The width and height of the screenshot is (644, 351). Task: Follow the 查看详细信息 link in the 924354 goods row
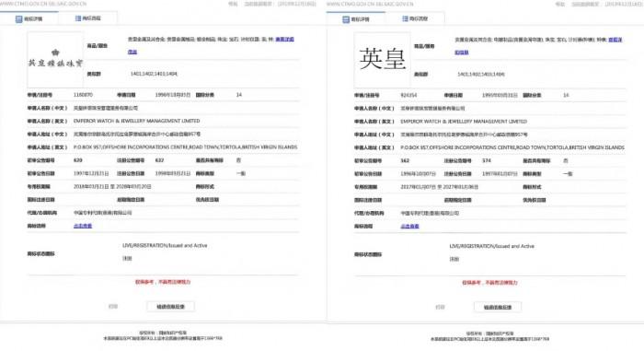(615, 40)
